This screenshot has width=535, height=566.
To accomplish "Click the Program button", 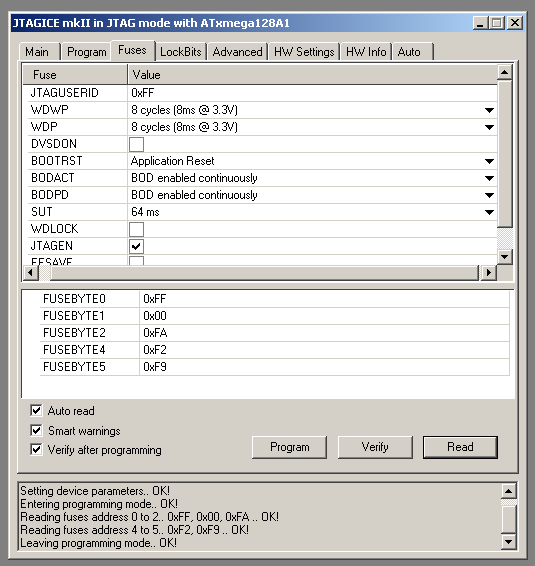I will pyautogui.click(x=290, y=447).
